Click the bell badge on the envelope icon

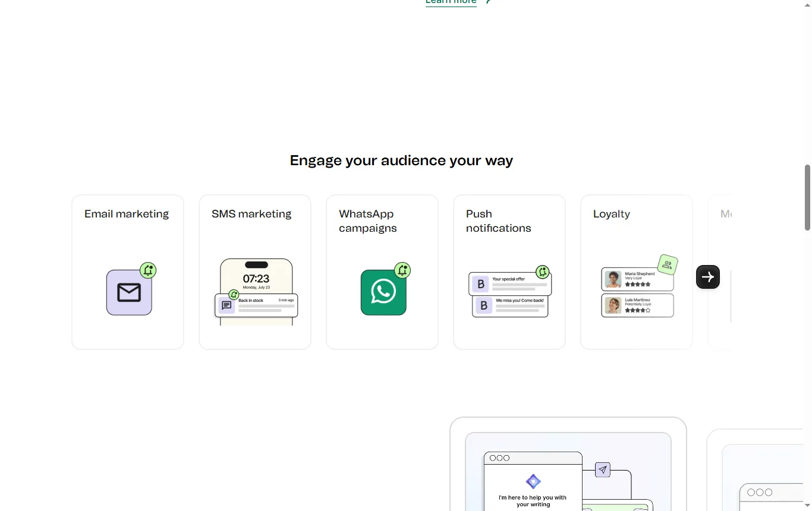[148, 270]
